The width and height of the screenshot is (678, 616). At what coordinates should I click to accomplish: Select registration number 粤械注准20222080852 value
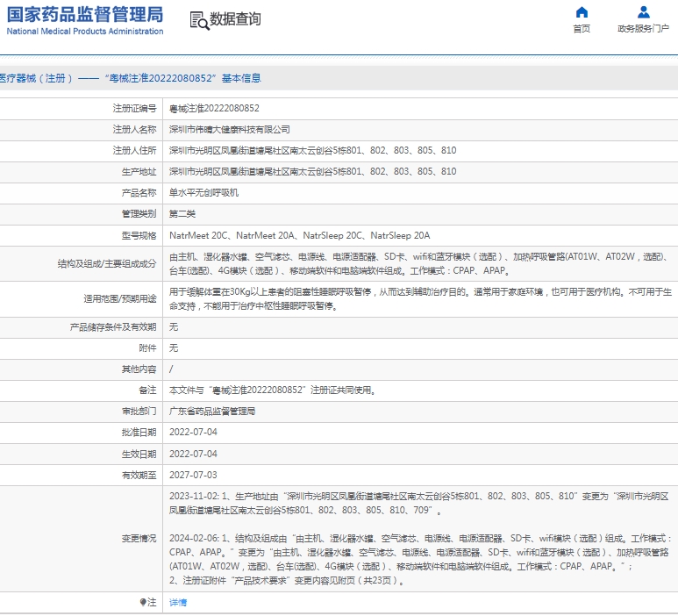(214, 108)
